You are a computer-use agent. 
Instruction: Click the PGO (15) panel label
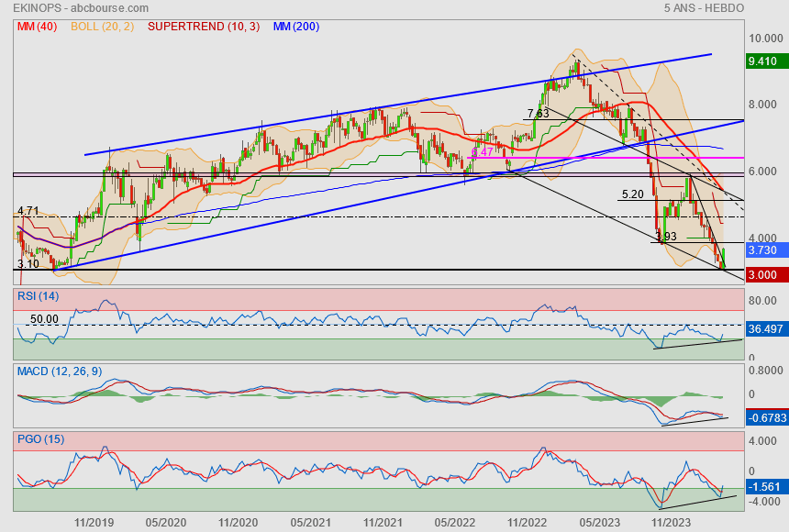tap(40, 438)
